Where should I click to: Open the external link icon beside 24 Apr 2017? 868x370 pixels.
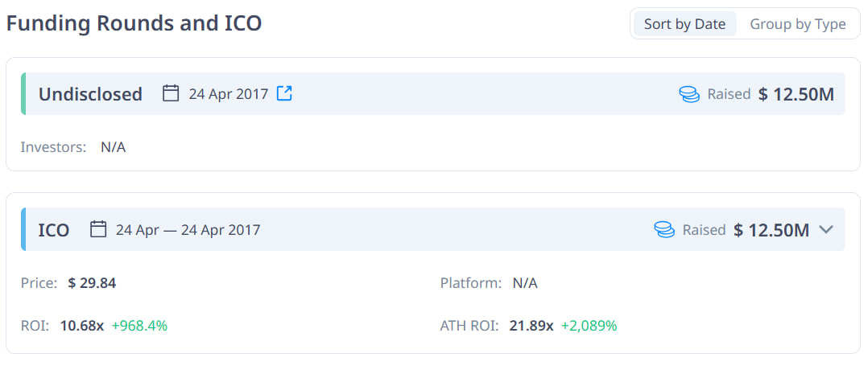pos(284,93)
